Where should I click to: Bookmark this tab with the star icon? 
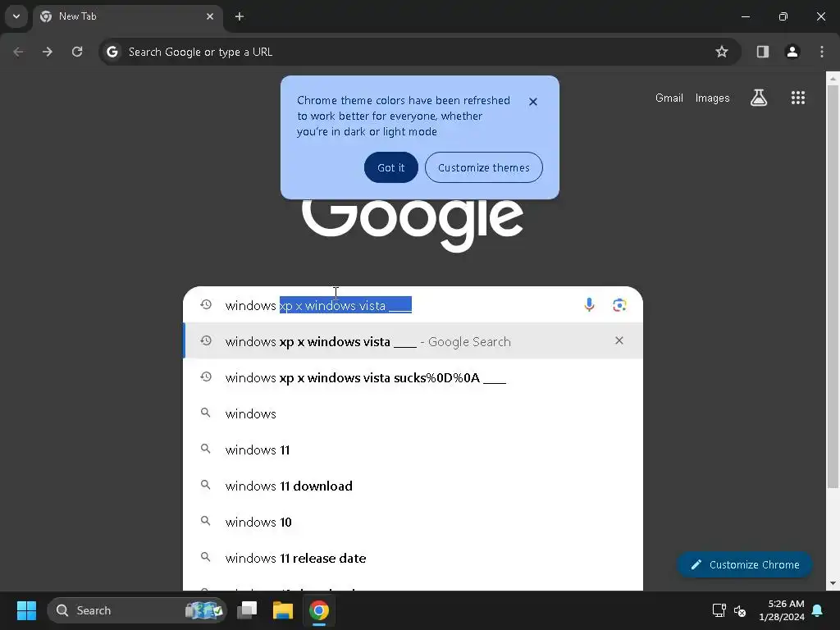point(722,52)
